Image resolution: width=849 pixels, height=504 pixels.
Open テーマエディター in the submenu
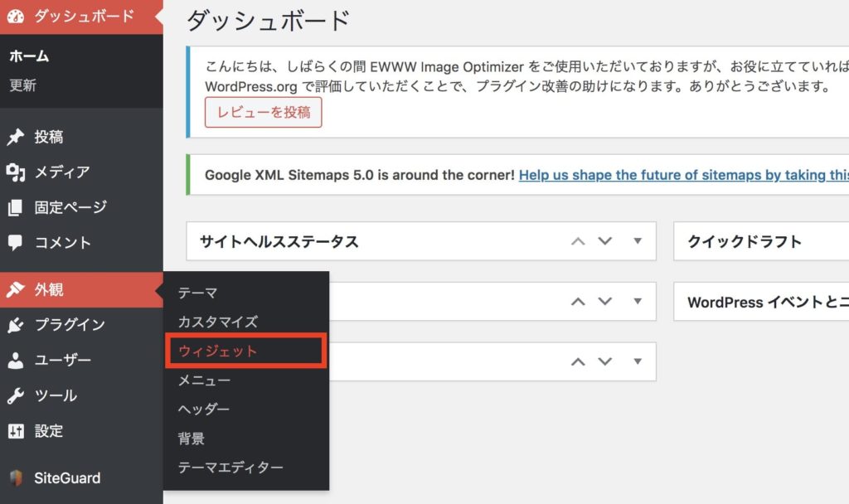click(x=230, y=468)
